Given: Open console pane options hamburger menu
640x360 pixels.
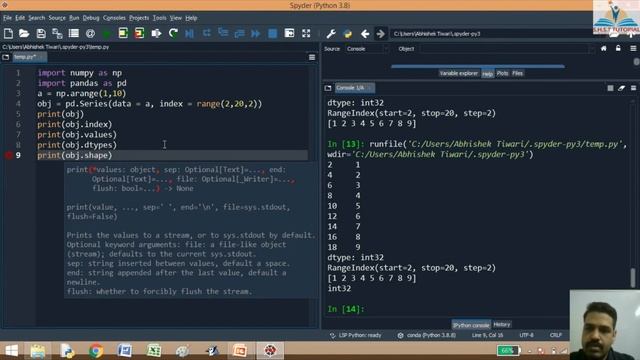Looking at the screenshot, I should coord(633,88).
